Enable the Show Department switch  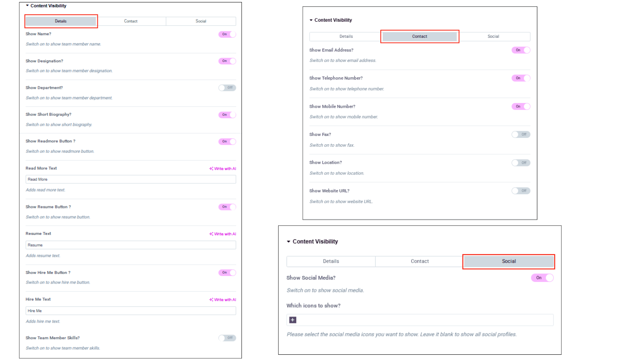(x=227, y=88)
